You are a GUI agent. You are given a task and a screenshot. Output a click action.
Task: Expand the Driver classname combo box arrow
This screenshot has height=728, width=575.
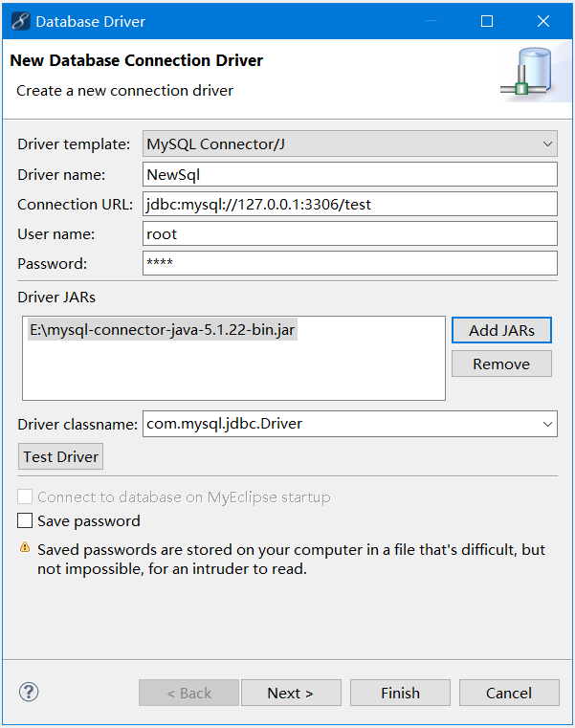547,424
